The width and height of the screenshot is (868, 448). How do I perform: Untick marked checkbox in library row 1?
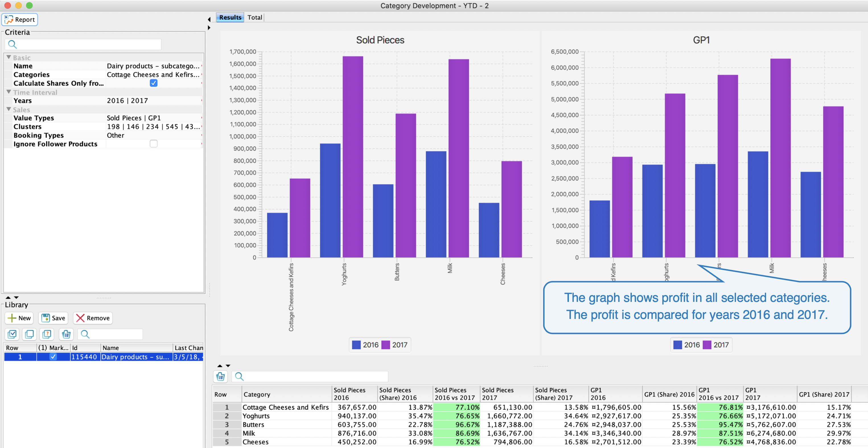53,357
